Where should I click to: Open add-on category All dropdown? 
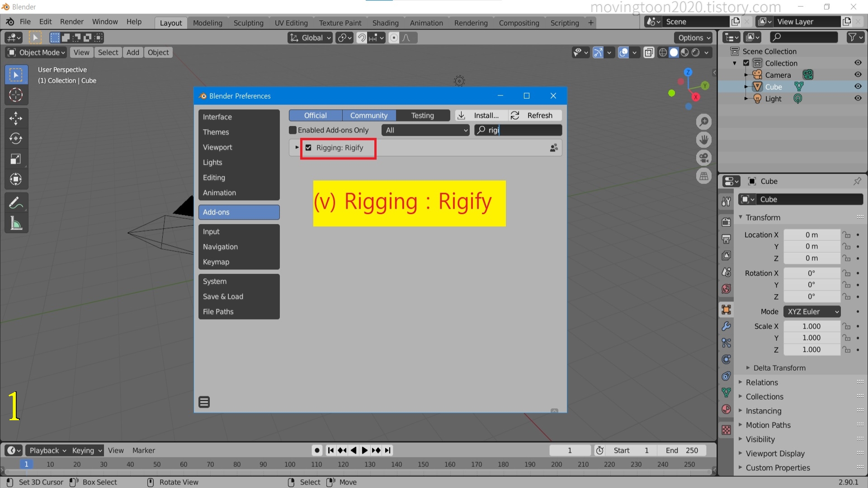coord(425,130)
